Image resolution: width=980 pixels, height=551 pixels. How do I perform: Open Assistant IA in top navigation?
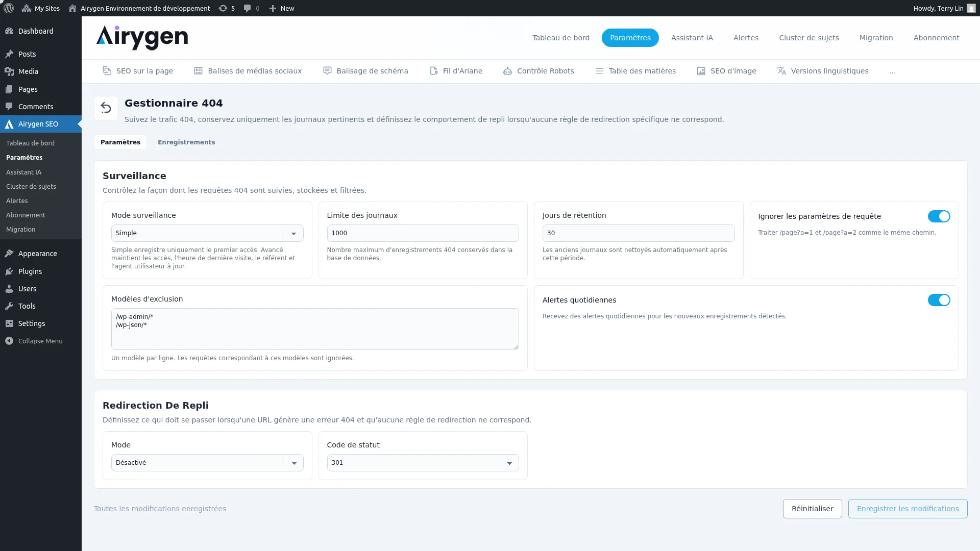tap(692, 38)
